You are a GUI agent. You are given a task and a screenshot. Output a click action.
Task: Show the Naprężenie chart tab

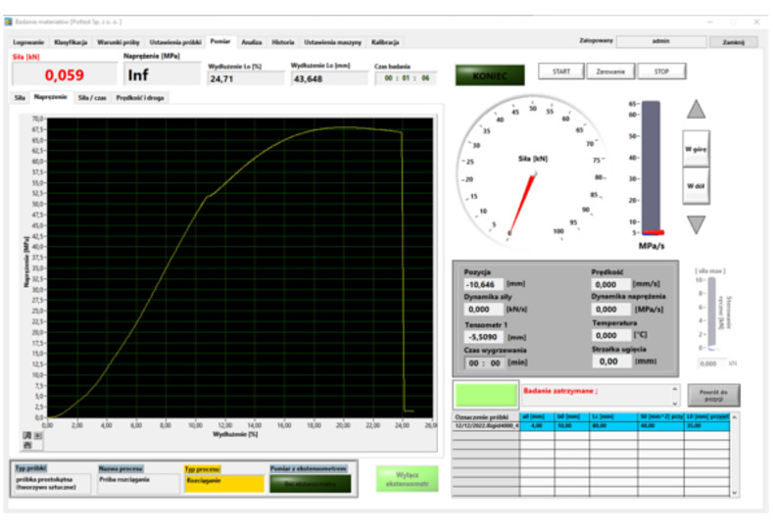50,97
